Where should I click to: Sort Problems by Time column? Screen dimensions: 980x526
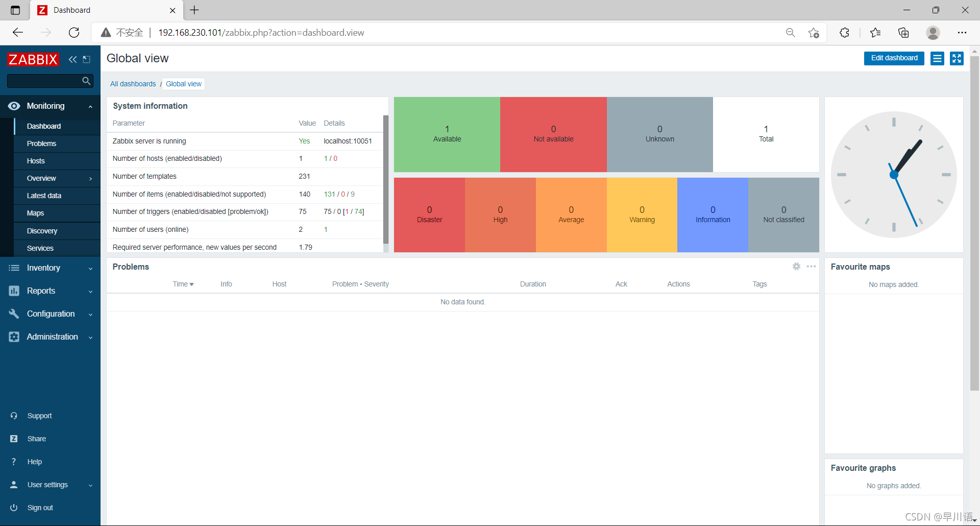point(183,284)
